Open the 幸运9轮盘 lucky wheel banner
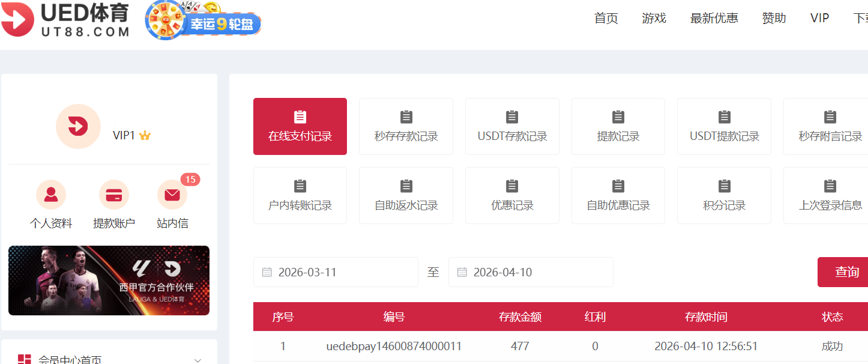868x364 pixels. tap(203, 21)
